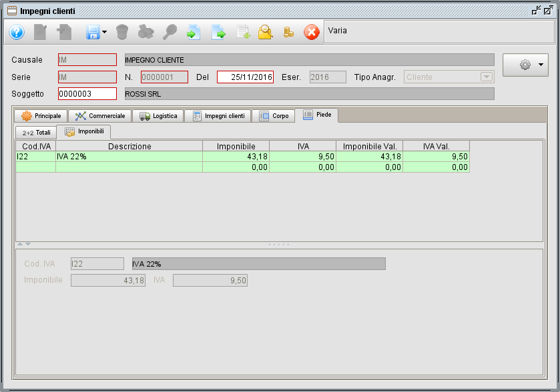This screenshot has width=560, height=392.
Task: Click the floppy disk save icon
Action: point(92,32)
